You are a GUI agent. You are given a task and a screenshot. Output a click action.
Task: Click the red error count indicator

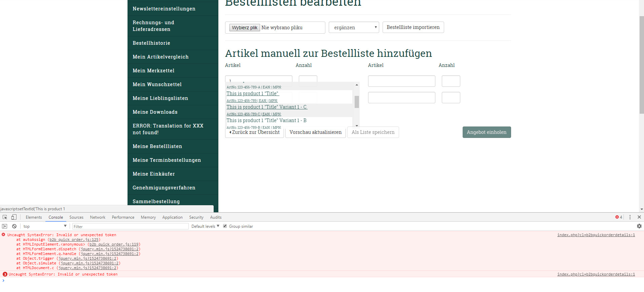(x=618, y=217)
